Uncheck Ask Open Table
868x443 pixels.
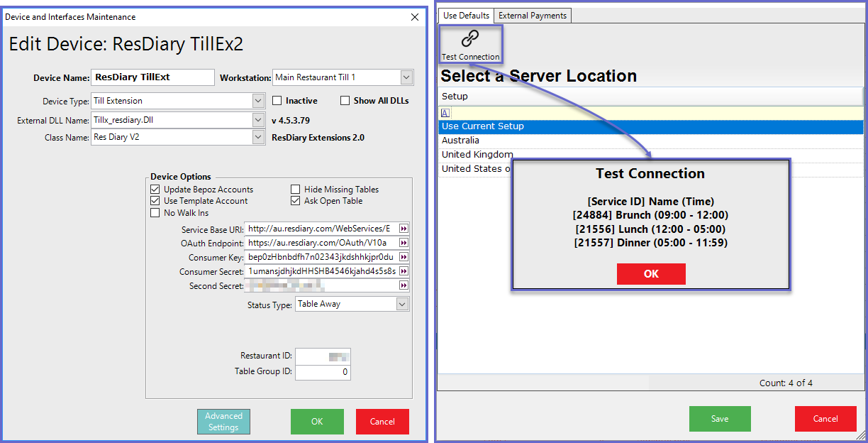pyautogui.click(x=296, y=201)
